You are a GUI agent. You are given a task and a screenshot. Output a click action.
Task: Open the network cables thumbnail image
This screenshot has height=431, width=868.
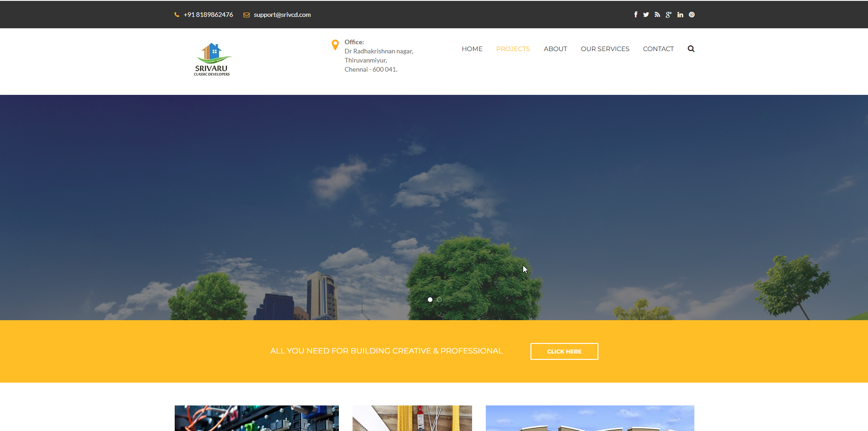point(256,418)
